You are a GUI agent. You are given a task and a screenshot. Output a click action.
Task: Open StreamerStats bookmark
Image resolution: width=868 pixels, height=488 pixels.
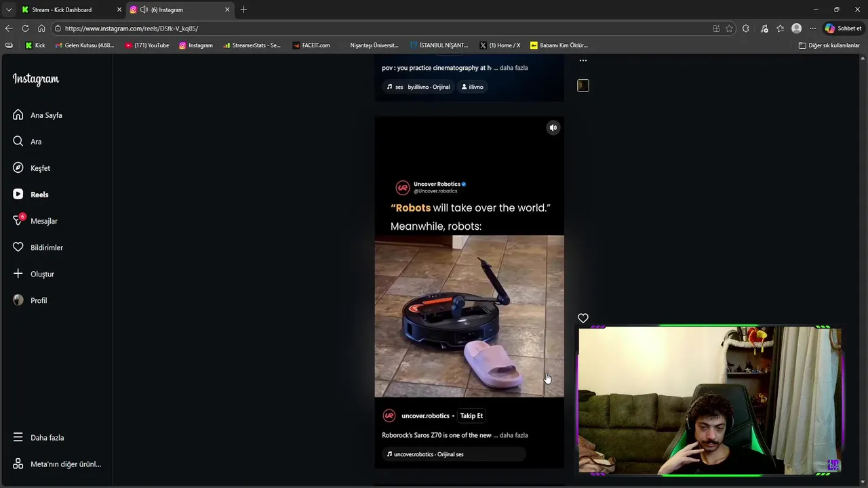coord(252,45)
